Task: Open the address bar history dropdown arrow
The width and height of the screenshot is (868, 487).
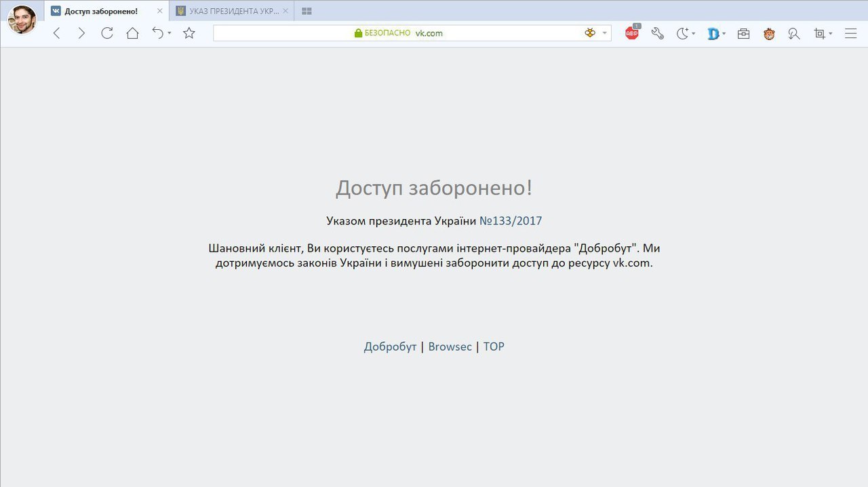Action: coord(605,33)
